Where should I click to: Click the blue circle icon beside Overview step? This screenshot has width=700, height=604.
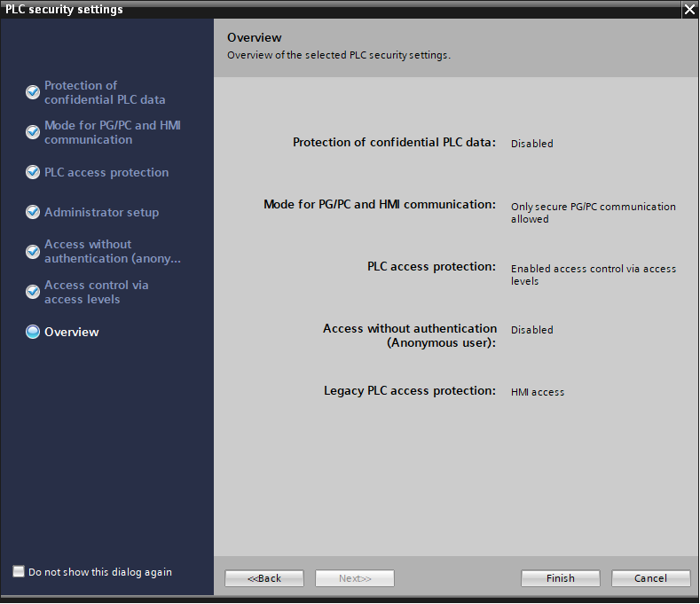(33, 332)
